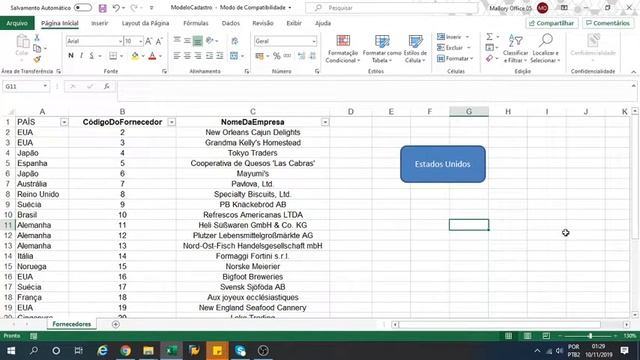Click the Estados Unidos blue shape
The width and height of the screenshot is (640, 360).
pyautogui.click(x=443, y=164)
